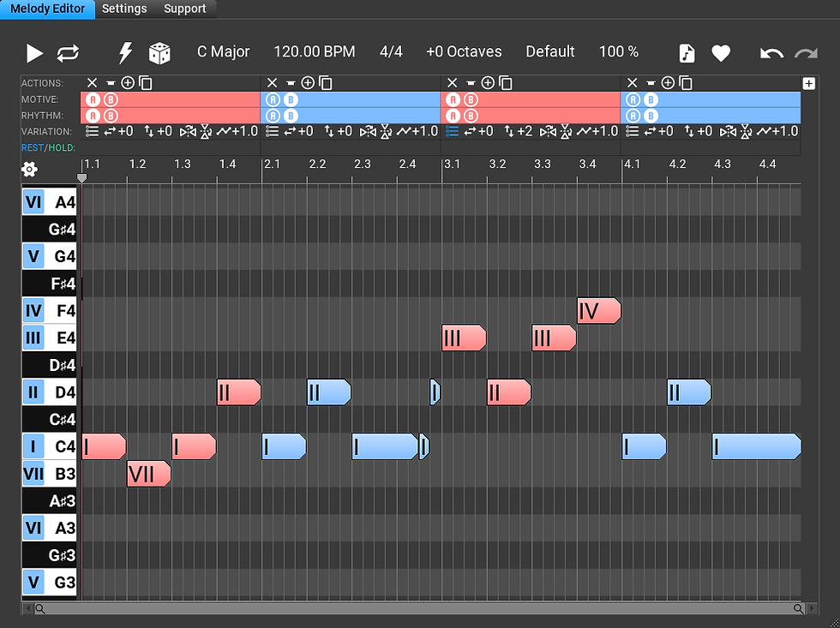840x628 pixels.
Task: Select the long C4 note in bar 2
Action: (x=386, y=446)
